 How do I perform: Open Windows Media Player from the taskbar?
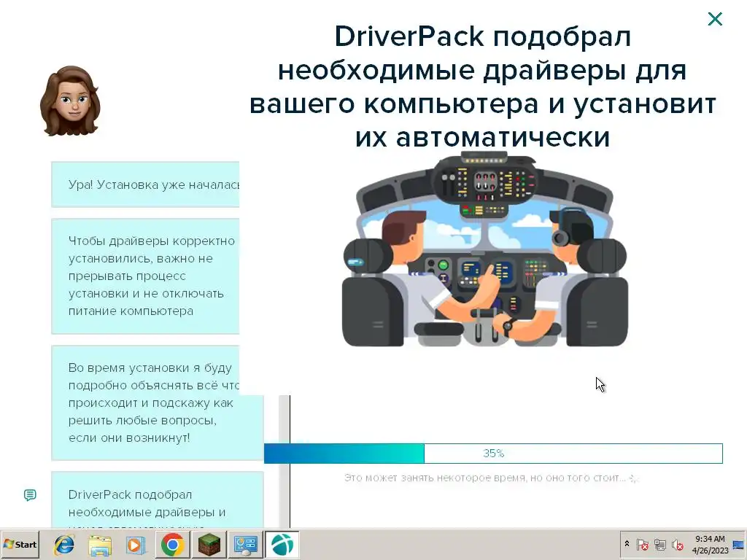tap(136, 544)
